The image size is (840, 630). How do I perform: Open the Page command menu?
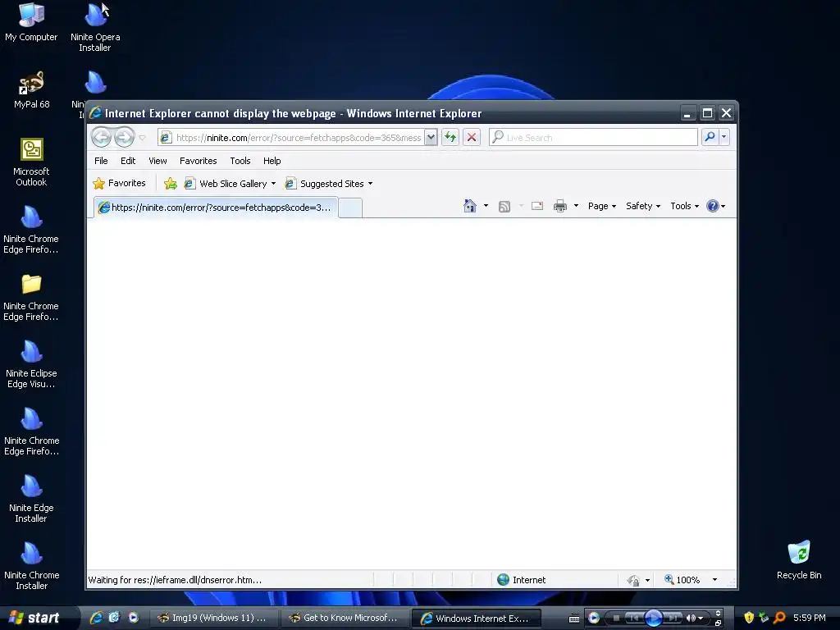[601, 206]
